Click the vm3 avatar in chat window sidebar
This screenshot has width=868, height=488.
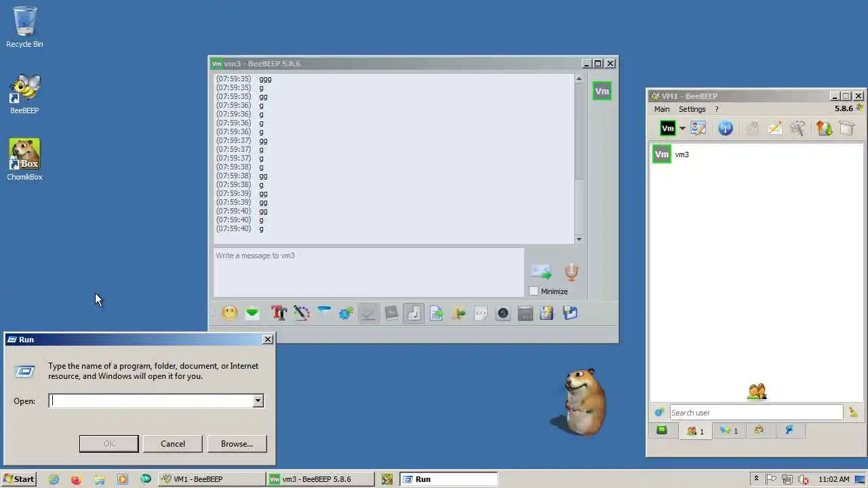602,91
